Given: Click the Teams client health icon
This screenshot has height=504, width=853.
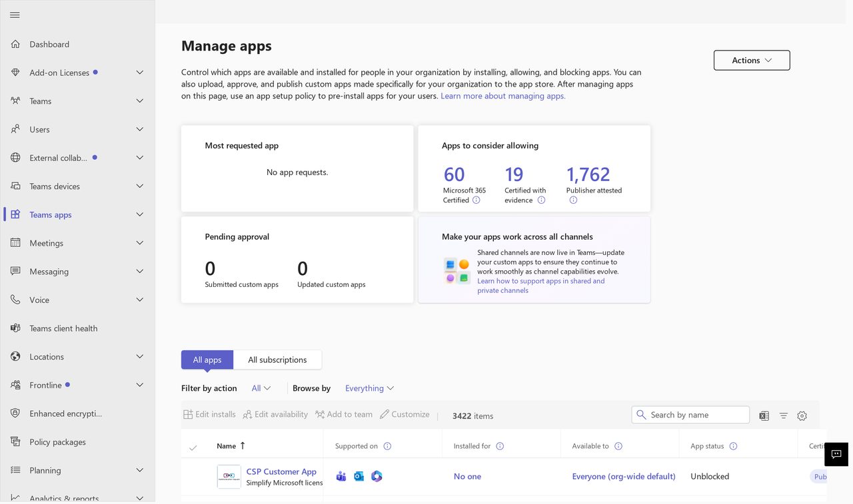Looking at the screenshot, I should click(x=15, y=328).
